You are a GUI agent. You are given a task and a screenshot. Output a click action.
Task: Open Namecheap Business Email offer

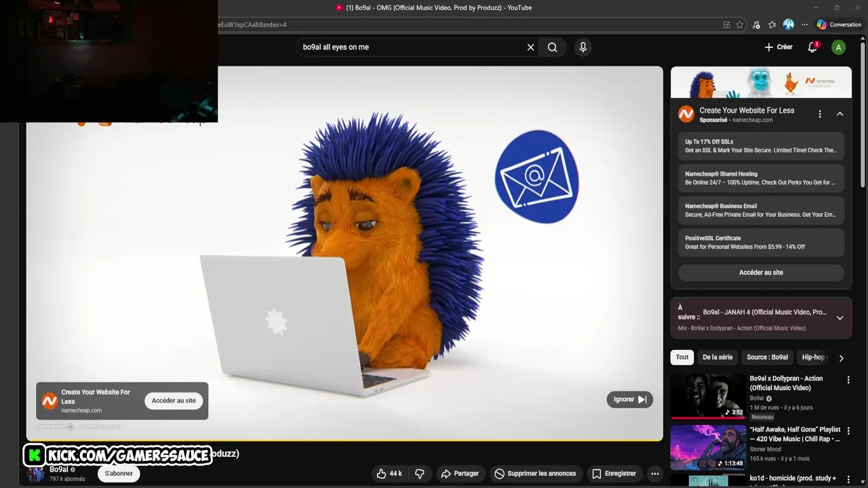pyautogui.click(x=761, y=210)
